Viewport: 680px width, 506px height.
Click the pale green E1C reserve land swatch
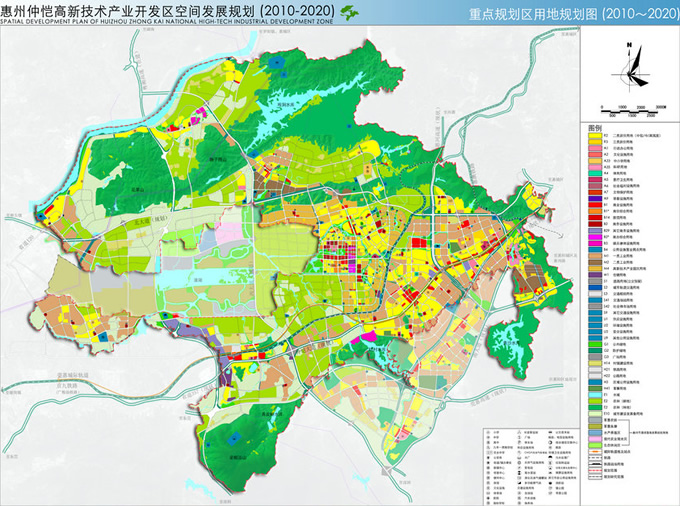[595, 414]
